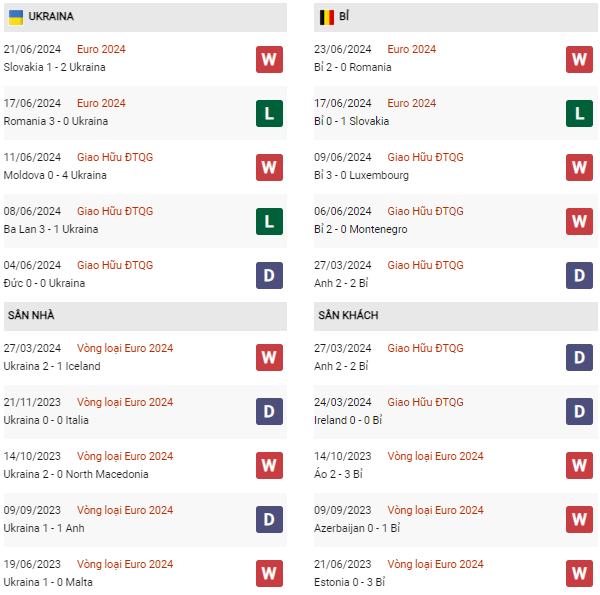Click the Belgium flag icon
600x595 pixels.
pos(327,17)
